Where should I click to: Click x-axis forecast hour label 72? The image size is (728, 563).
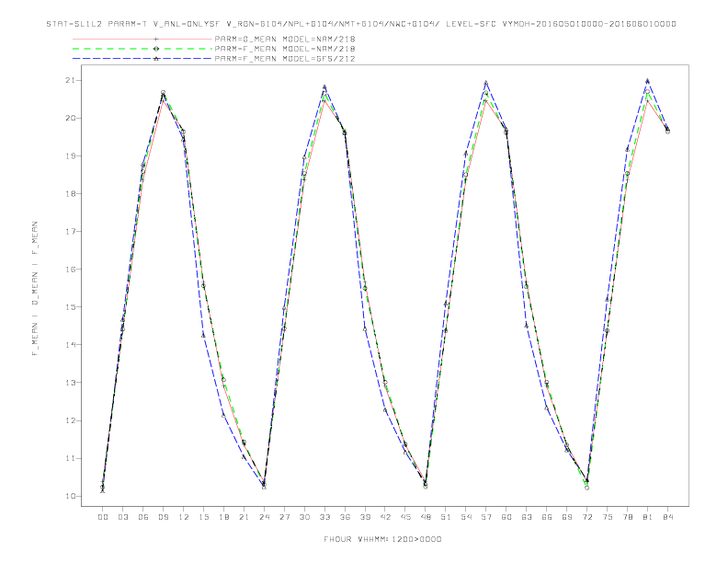click(586, 517)
